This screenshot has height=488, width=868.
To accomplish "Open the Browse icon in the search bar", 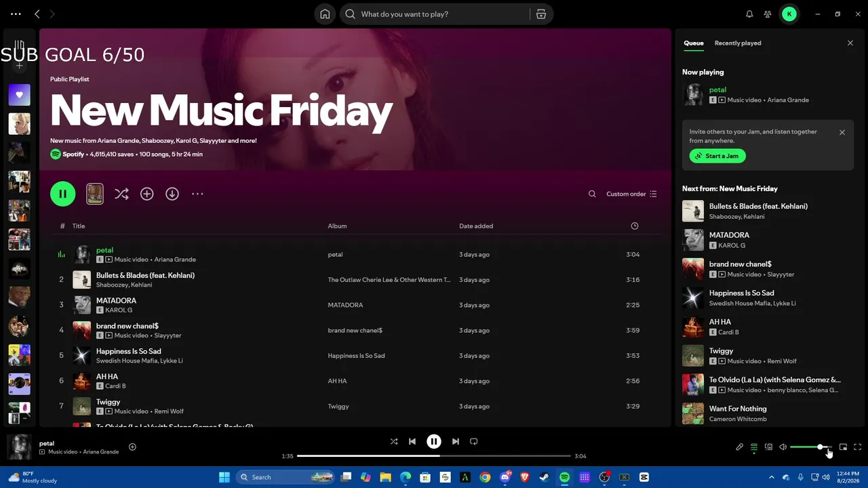I will click(x=540, y=14).
